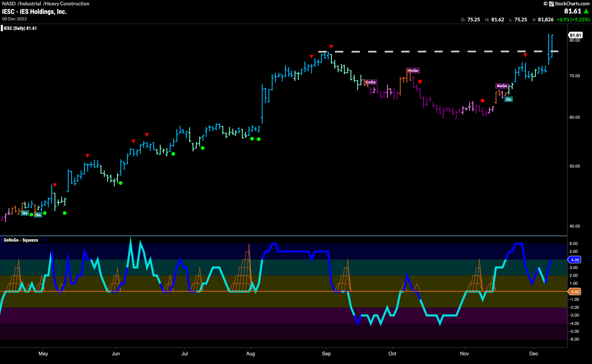The image size is (592, 364).
Task: Click the GoNoGo - Squeeze indicator label
Action: point(21,240)
